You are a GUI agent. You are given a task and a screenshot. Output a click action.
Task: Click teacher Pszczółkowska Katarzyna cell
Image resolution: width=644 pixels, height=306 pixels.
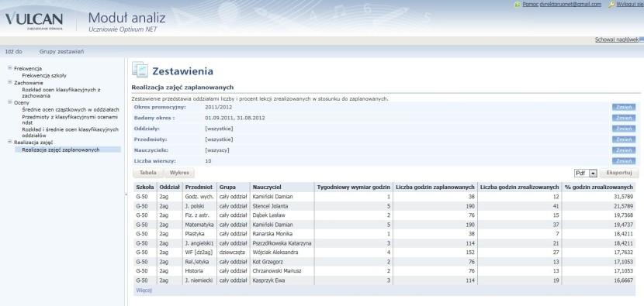(x=282, y=243)
